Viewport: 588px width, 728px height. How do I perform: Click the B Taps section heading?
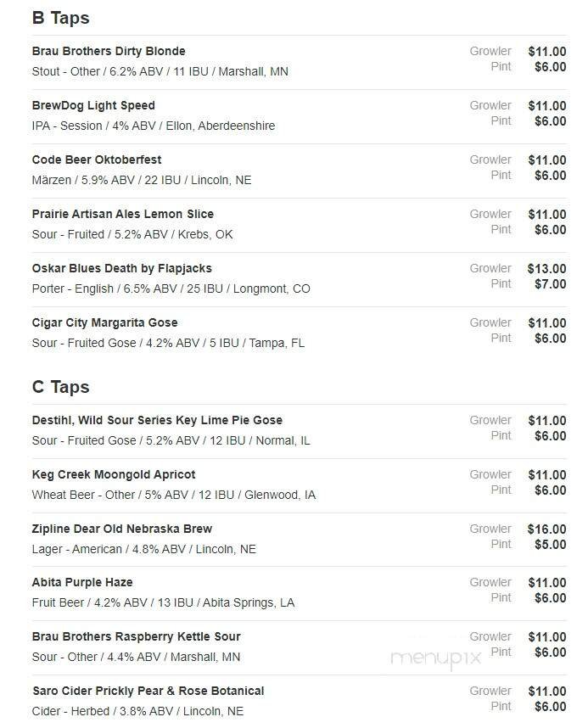(x=60, y=18)
